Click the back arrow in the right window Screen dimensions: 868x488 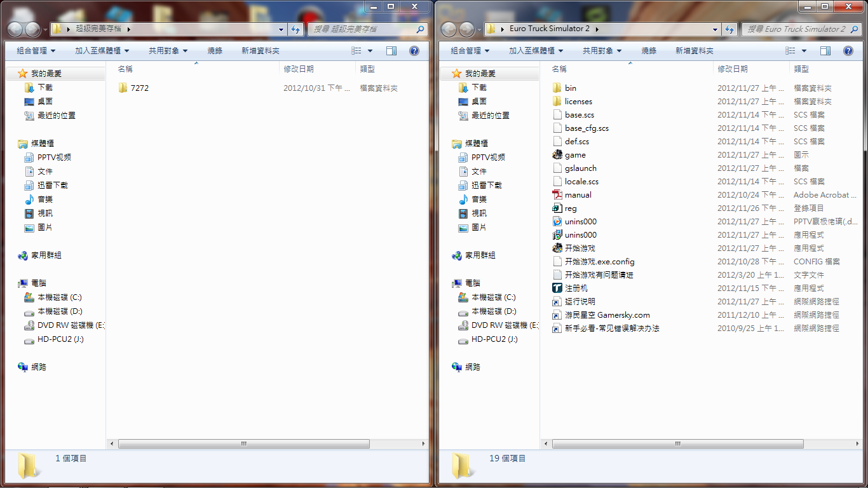pyautogui.click(x=449, y=29)
